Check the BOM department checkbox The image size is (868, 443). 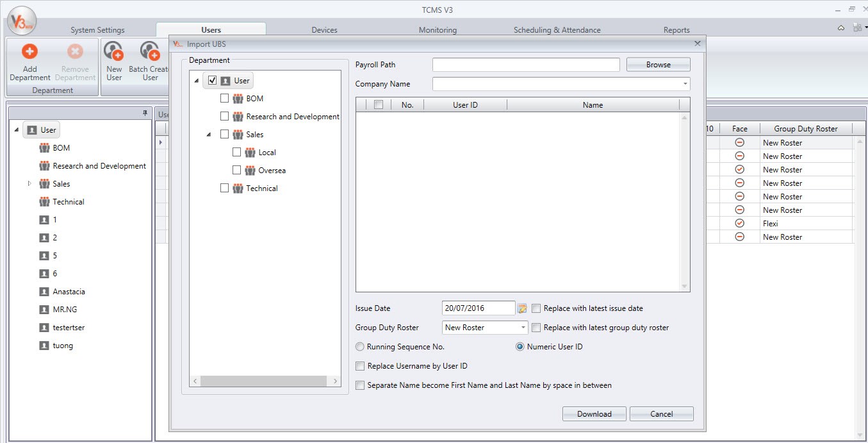[224, 99]
